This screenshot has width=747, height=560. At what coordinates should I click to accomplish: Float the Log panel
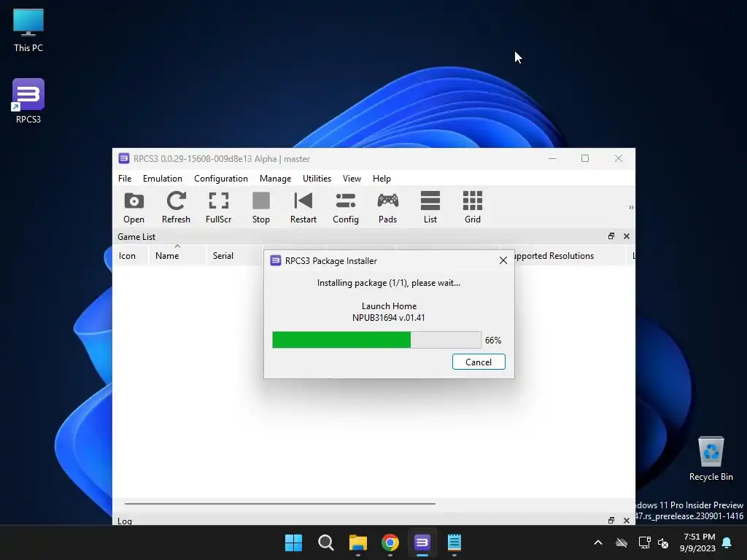pos(611,521)
